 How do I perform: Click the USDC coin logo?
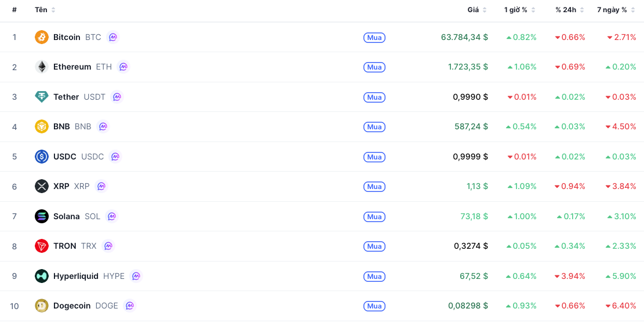click(42, 157)
